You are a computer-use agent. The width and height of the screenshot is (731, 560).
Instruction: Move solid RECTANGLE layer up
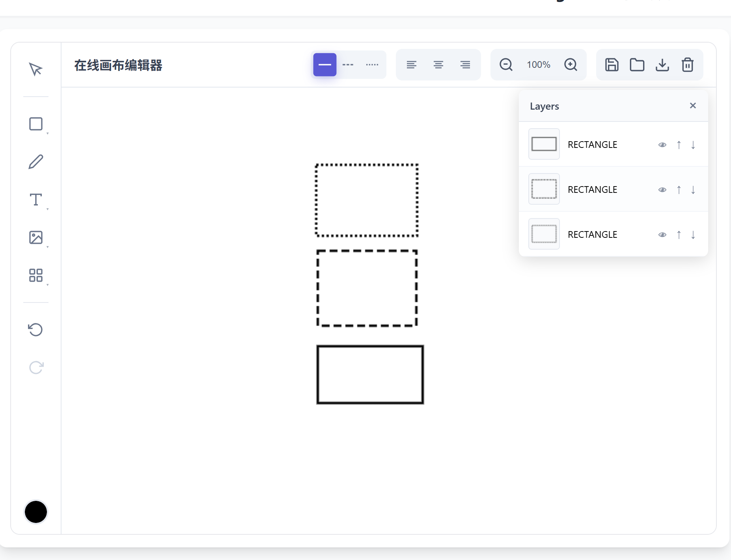click(x=679, y=145)
